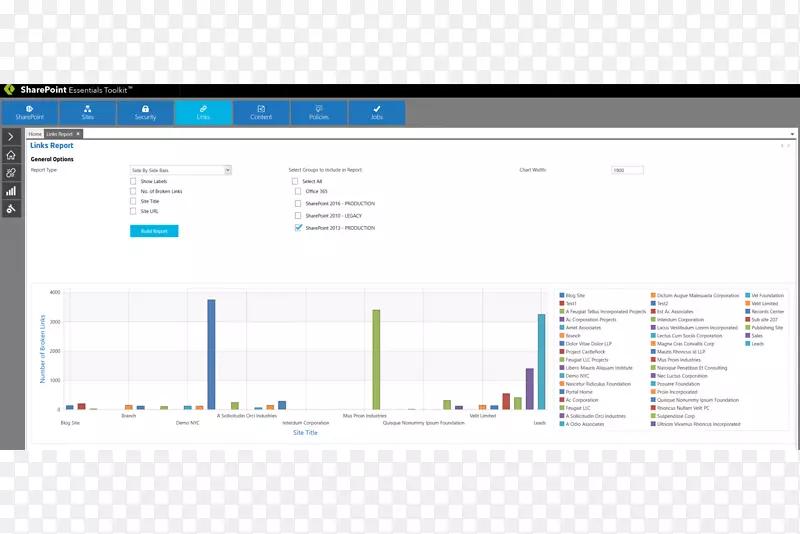Open the Content ribbon section
The width and height of the screenshot is (800, 534).
[261, 112]
